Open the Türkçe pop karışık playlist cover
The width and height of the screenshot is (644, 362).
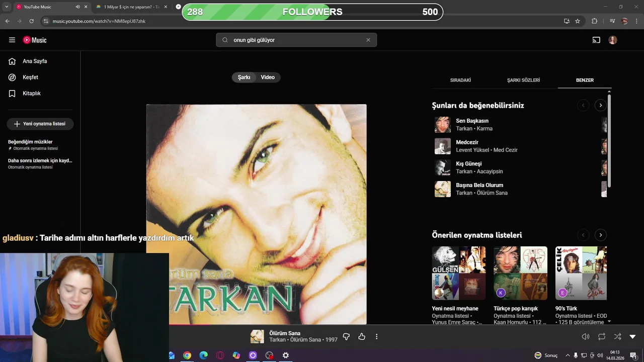coord(520,273)
